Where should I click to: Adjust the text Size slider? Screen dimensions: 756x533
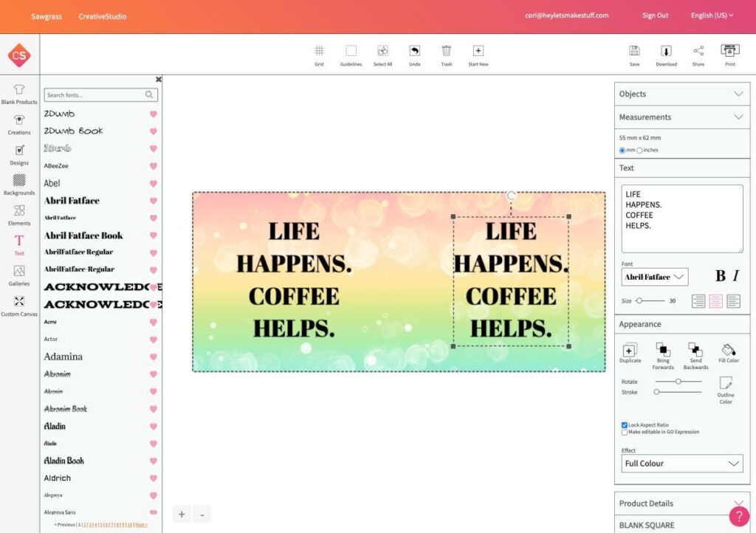pyautogui.click(x=650, y=300)
